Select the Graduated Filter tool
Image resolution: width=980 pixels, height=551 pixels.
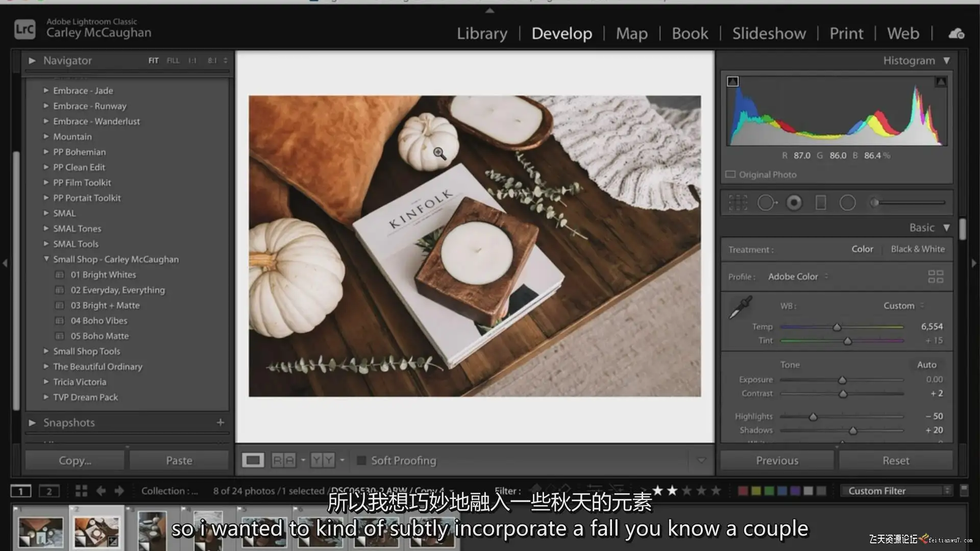pyautogui.click(x=821, y=203)
